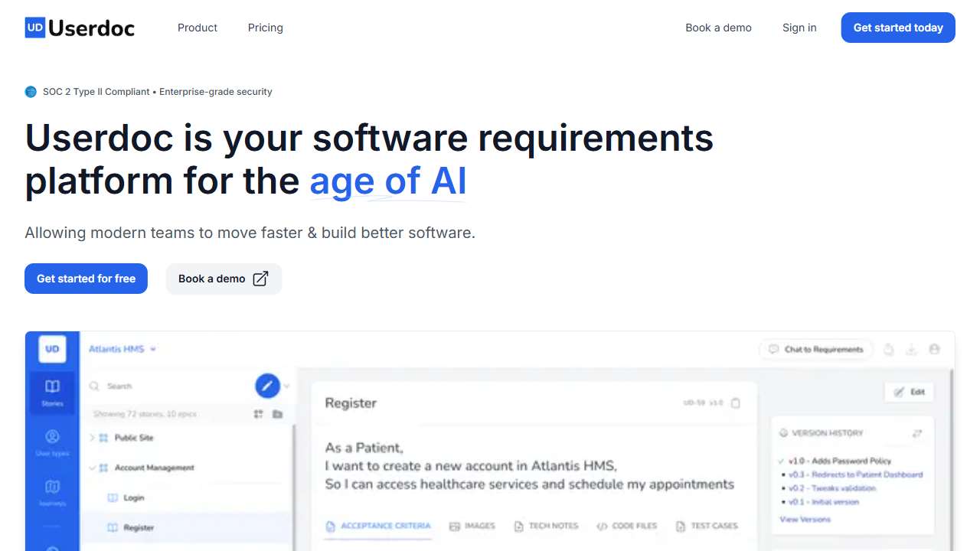Click the Get started for free button
The image size is (980, 551).
pos(86,279)
